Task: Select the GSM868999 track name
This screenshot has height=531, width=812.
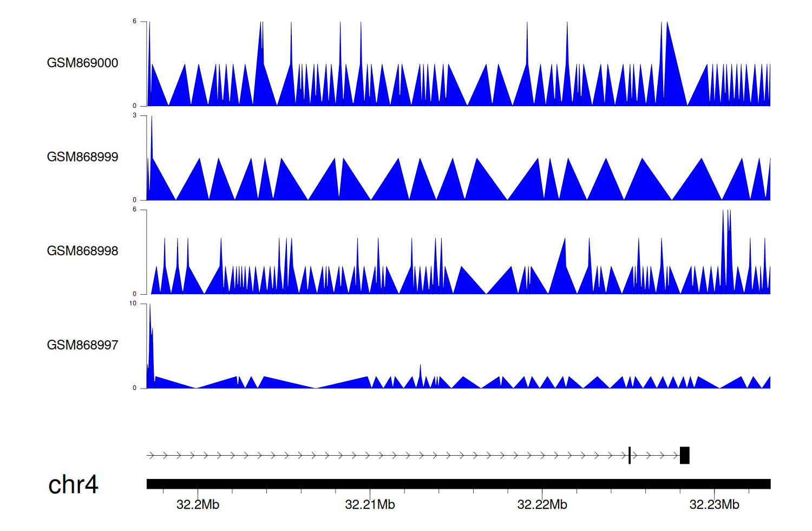Action: point(82,157)
